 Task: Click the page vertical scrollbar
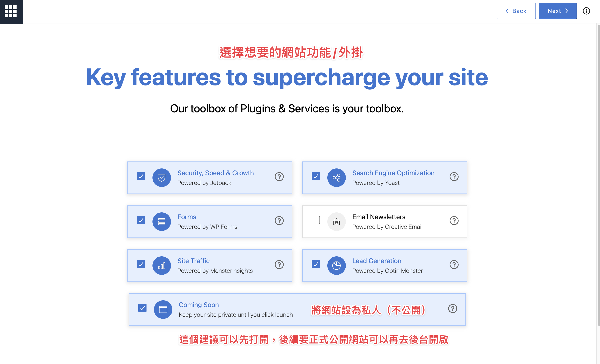(598, 175)
